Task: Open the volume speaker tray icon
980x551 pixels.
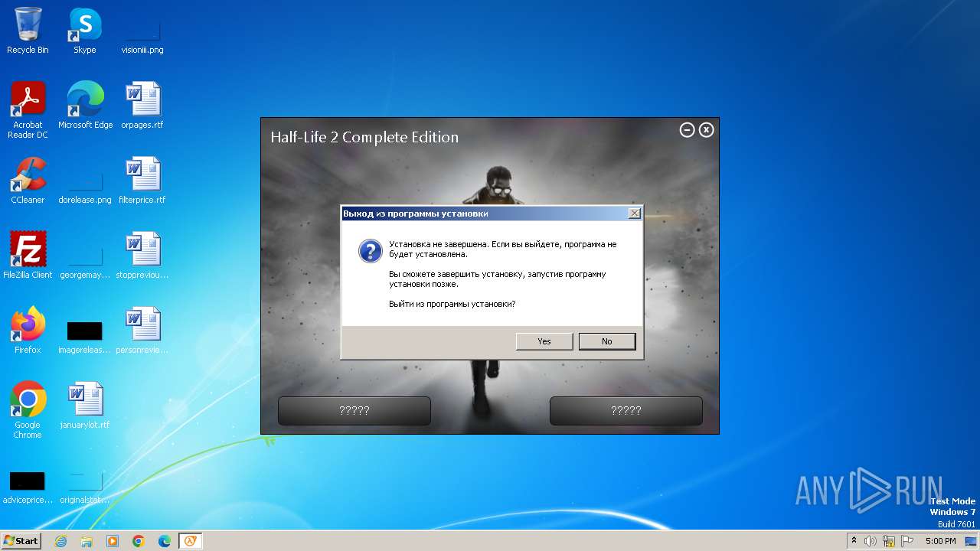Action: pos(871,541)
